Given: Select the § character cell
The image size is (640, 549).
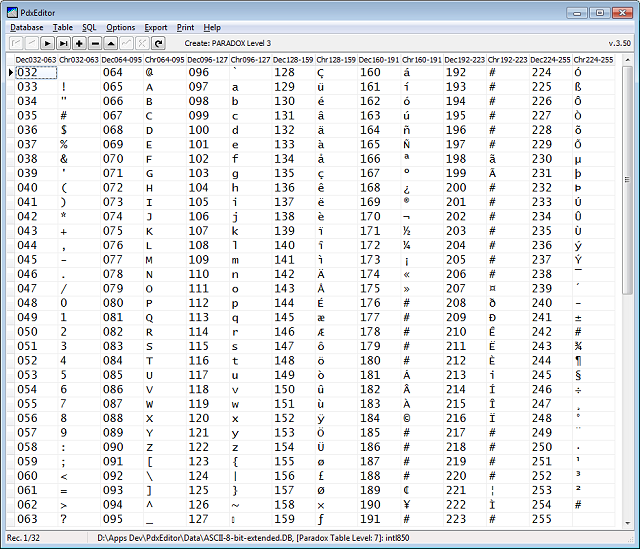Looking at the screenshot, I should (593, 375).
